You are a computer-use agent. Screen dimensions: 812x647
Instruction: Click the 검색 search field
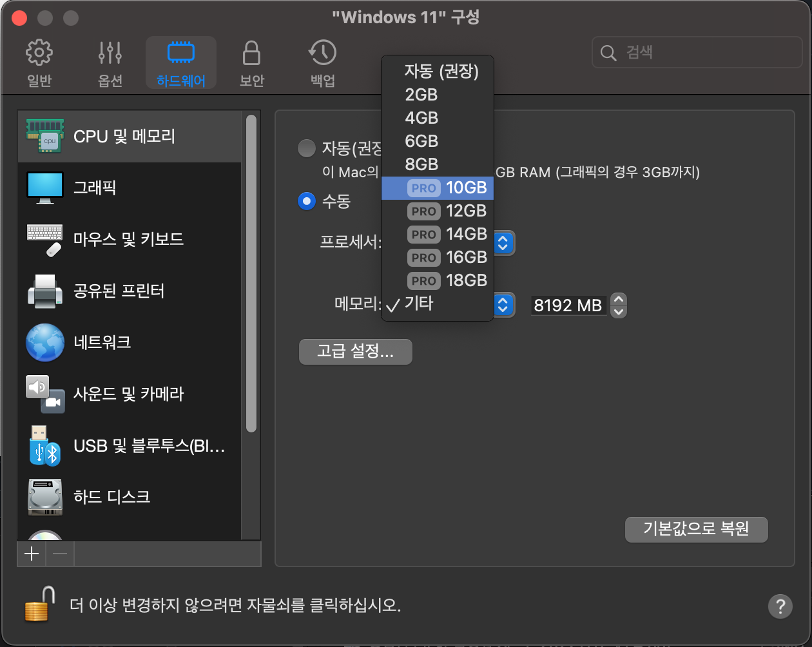[697, 52]
